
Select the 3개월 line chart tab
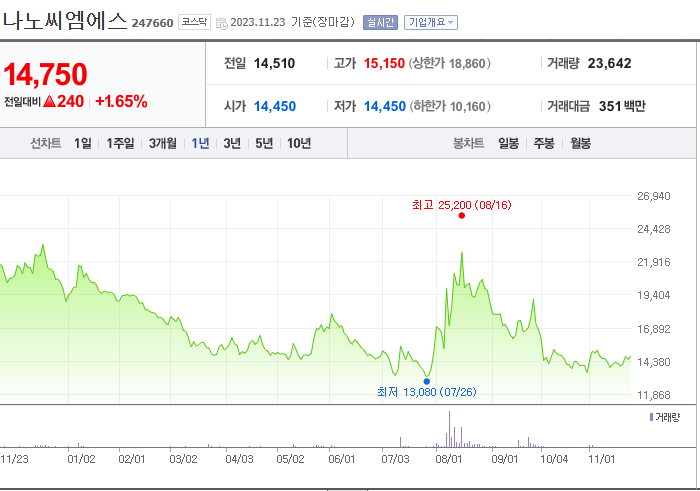click(x=162, y=143)
